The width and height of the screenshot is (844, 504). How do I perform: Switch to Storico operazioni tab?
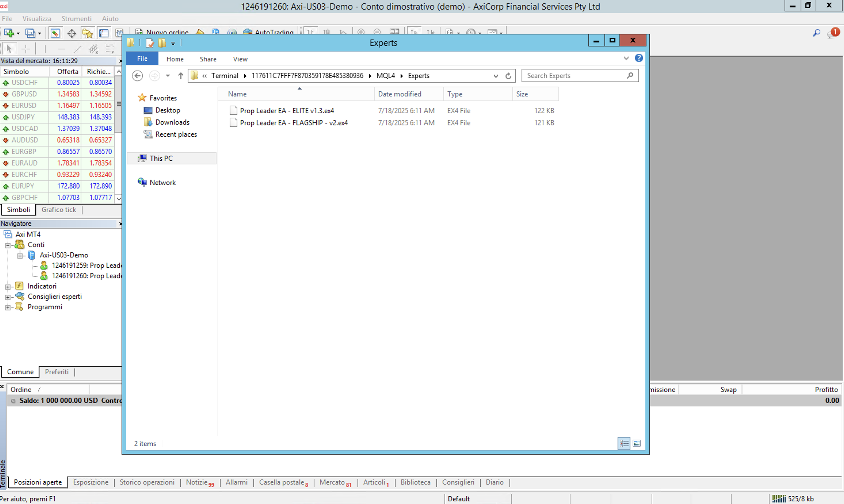click(147, 482)
